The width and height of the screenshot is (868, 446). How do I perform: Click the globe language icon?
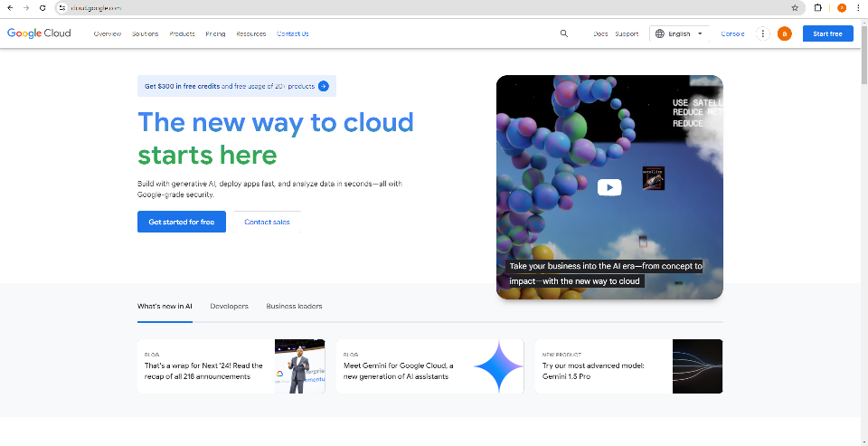pos(659,33)
